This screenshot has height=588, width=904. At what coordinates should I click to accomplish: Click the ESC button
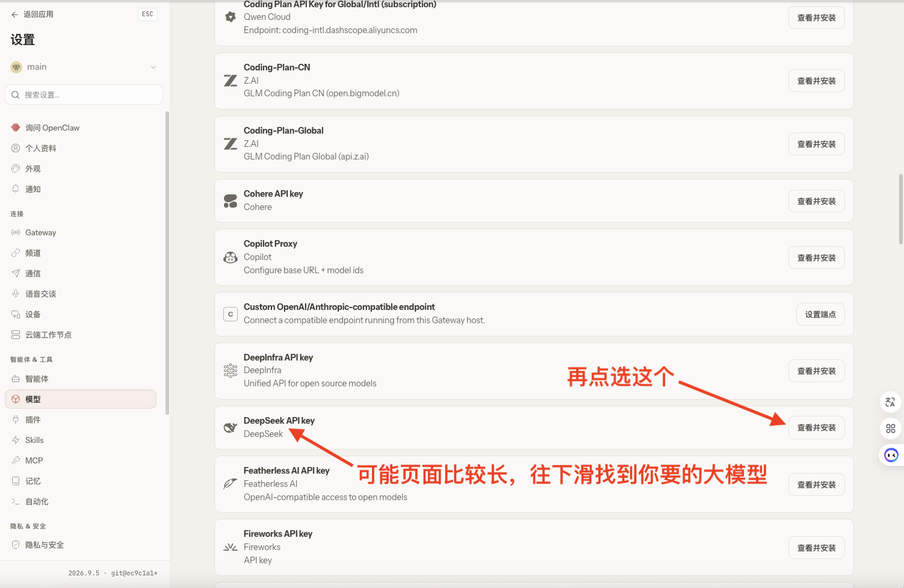point(147,14)
